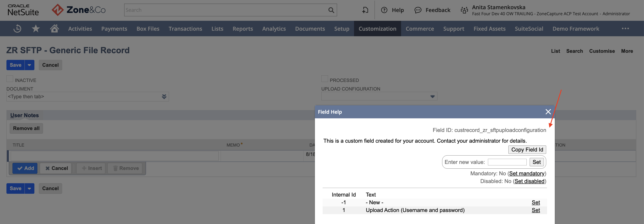644x224 pixels.
Task: Expand the top Save button dropdown arrow
Action: [x=29, y=65]
